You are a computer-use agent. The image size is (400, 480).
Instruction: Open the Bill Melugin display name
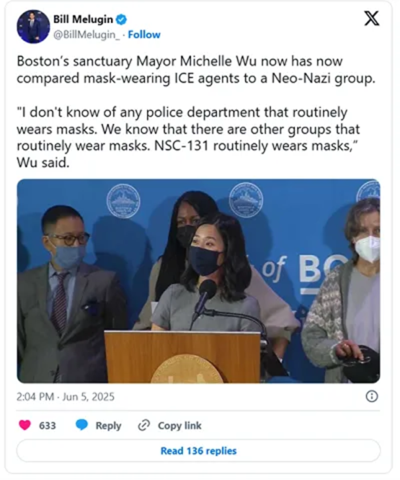pos(83,20)
